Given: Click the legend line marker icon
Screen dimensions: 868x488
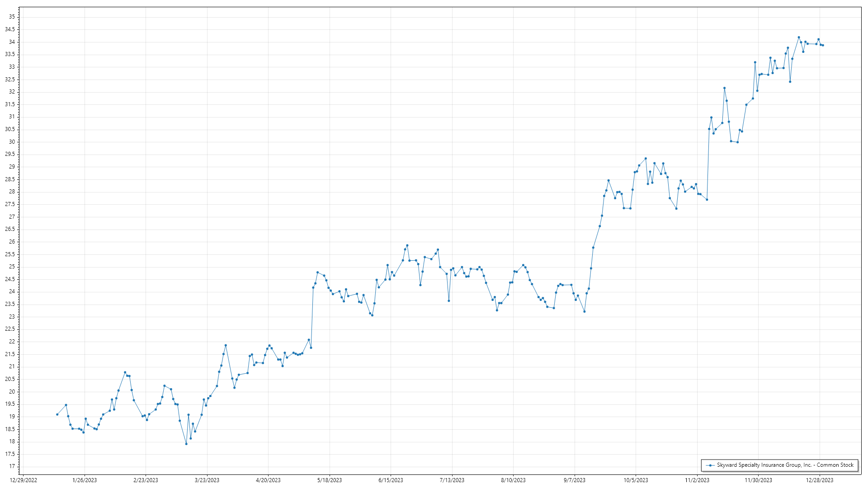Looking at the screenshot, I should (x=710, y=465).
